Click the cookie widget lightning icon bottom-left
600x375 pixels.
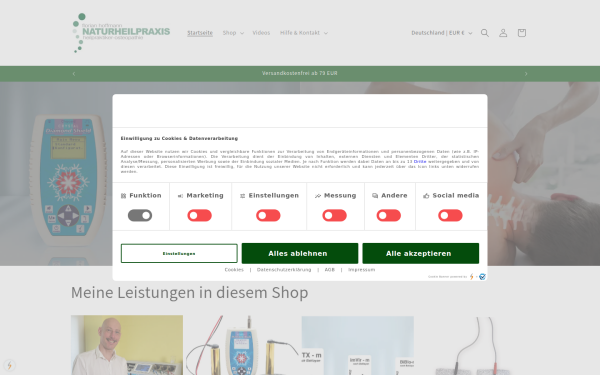pyautogui.click(x=10, y=365)
